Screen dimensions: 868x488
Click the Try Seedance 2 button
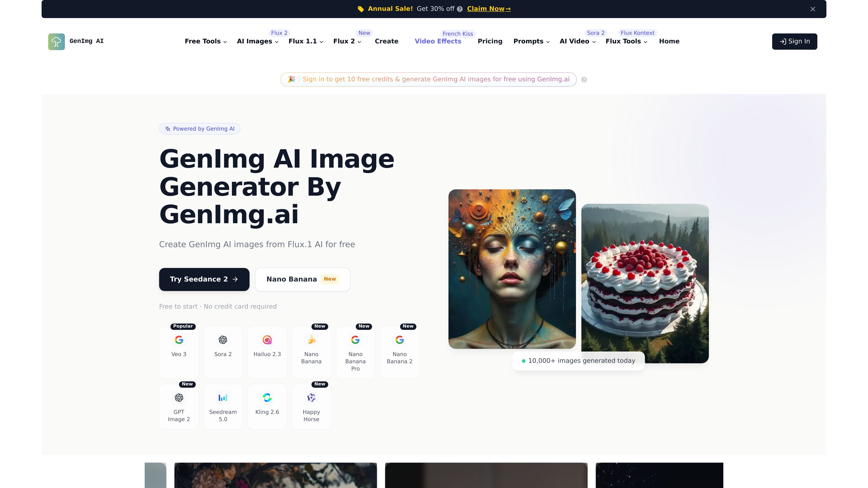(x=204, y=279)
